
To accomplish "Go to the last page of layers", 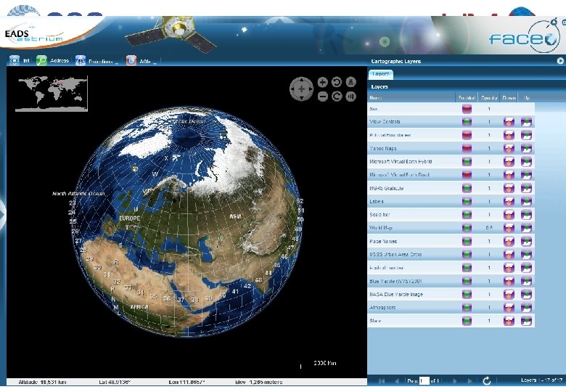I will click(x=469, y=381).
